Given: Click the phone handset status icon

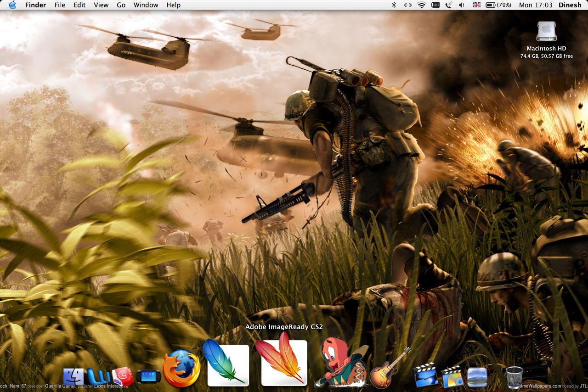Looking at the screenshot, I should 448,5.
